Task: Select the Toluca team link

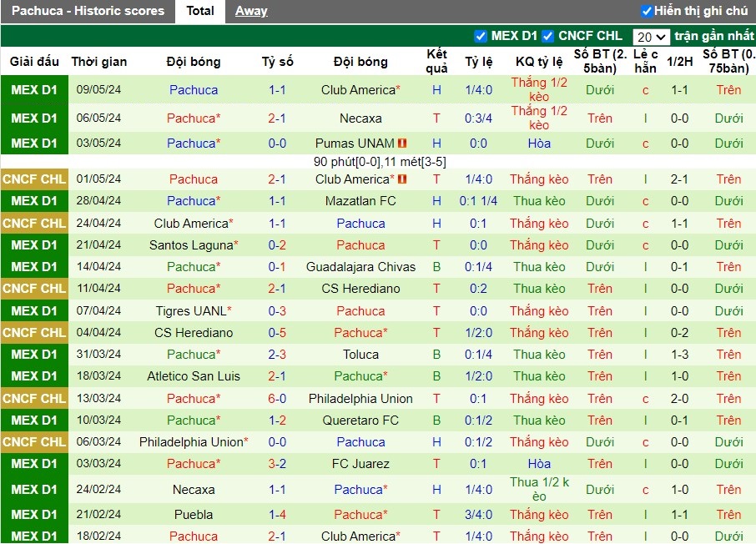Action: pos(360,355)
